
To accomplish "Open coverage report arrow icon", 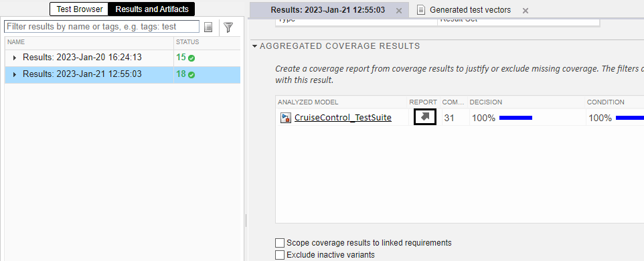I will pyautogui.click(x=425, y=117).
